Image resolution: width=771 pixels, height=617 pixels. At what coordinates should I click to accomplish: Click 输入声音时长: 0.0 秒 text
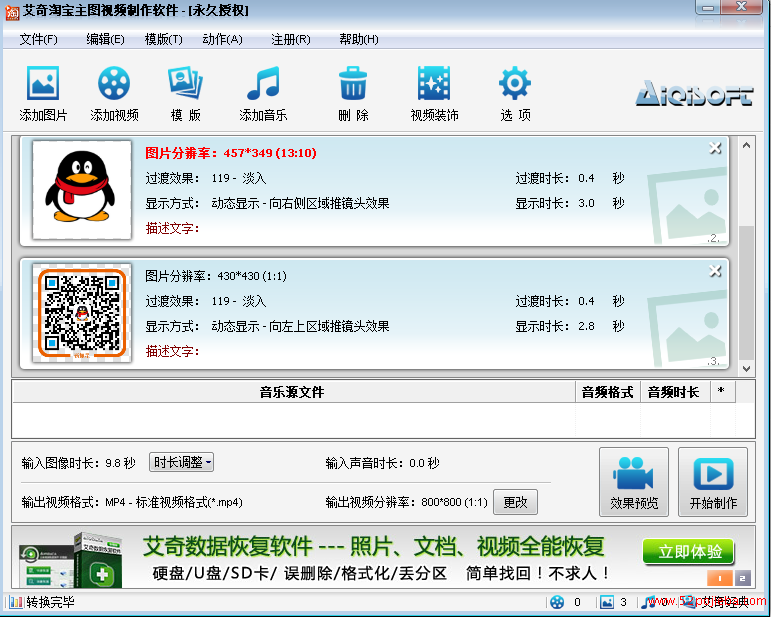[382, 463]
